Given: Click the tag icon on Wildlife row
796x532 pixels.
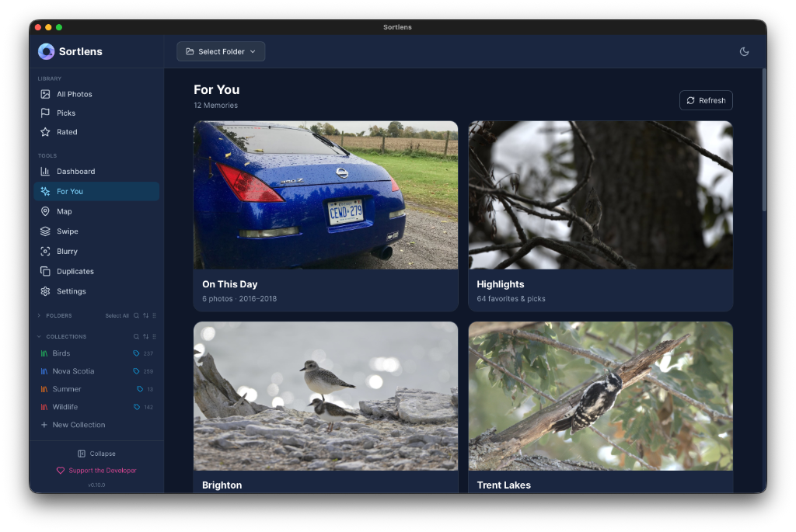Looking at the screenshot, I should pyautogui.click(x=137, y=407).
